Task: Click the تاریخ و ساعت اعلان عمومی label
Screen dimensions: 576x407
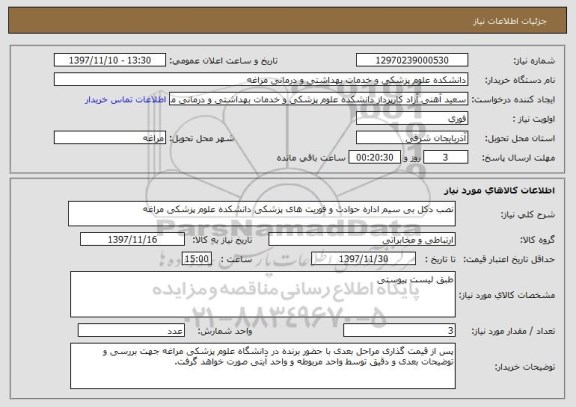Action: point(223,61)
